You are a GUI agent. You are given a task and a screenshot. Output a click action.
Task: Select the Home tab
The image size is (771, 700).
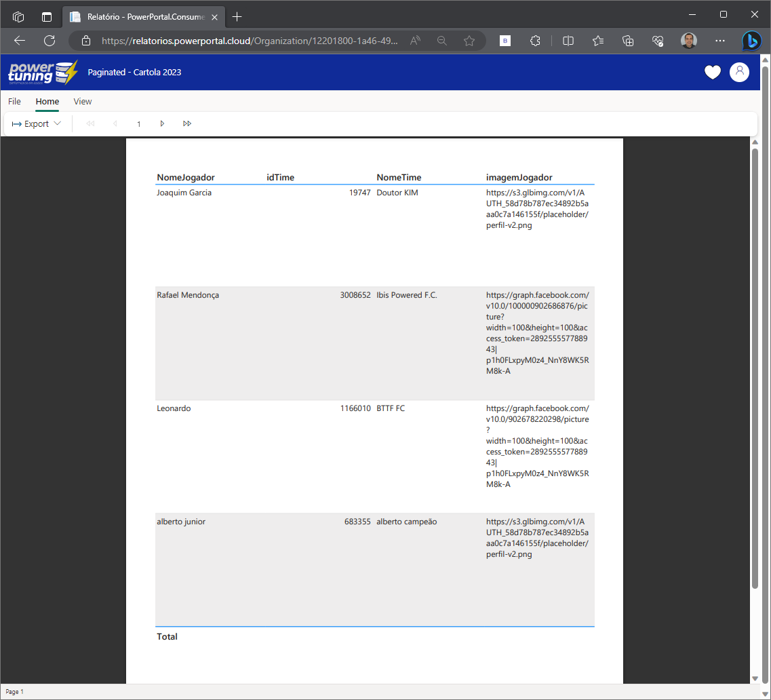[x=47, y=102]
